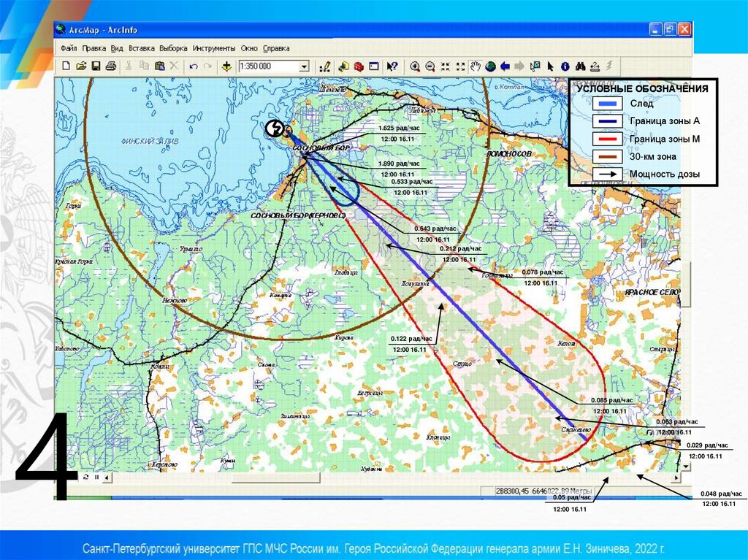Viewport: 748px width, 560px height.
Task: Open the Инструменты menu
Action: (x=214, y=48)
